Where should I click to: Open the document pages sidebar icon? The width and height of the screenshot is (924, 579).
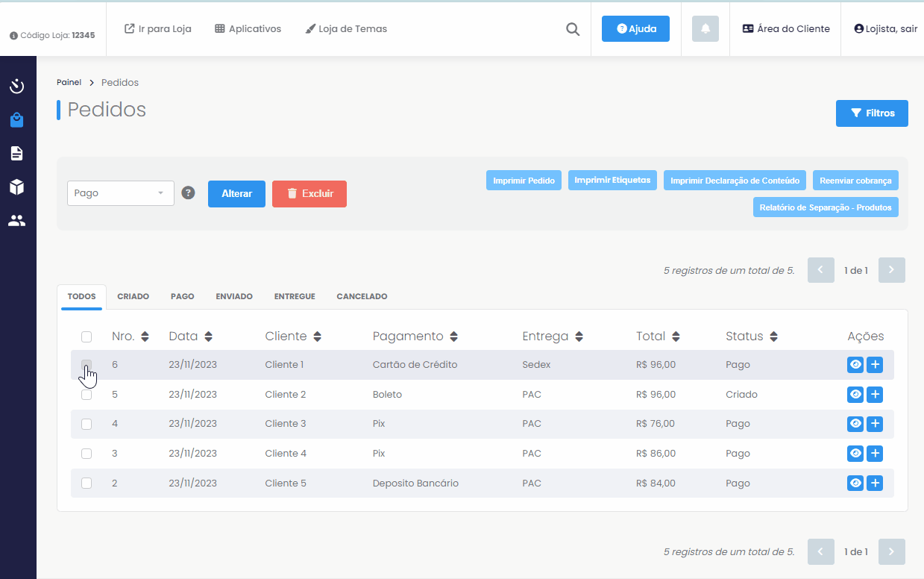click(x=17, y=154)
